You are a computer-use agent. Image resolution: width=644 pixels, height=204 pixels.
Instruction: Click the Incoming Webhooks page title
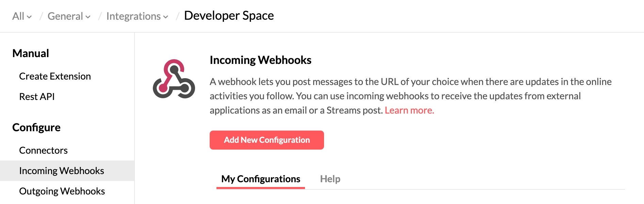tap(260, 60)
